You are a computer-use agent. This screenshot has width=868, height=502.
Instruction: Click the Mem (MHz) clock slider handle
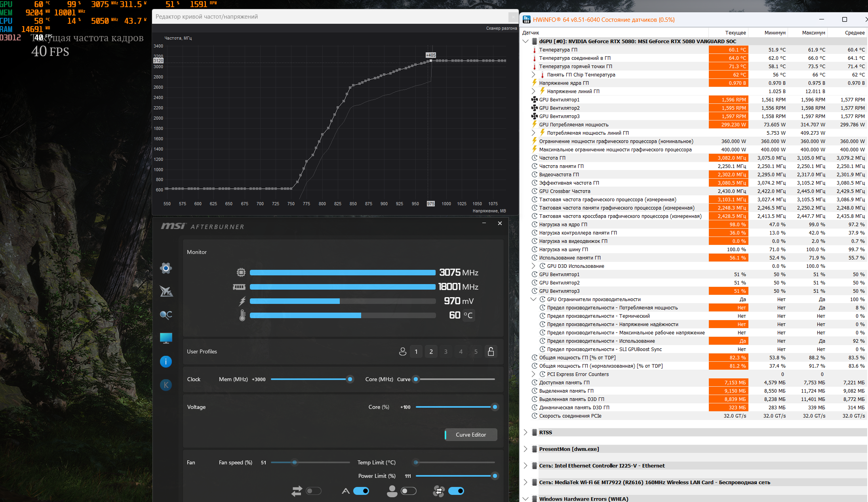coord(350,379)
